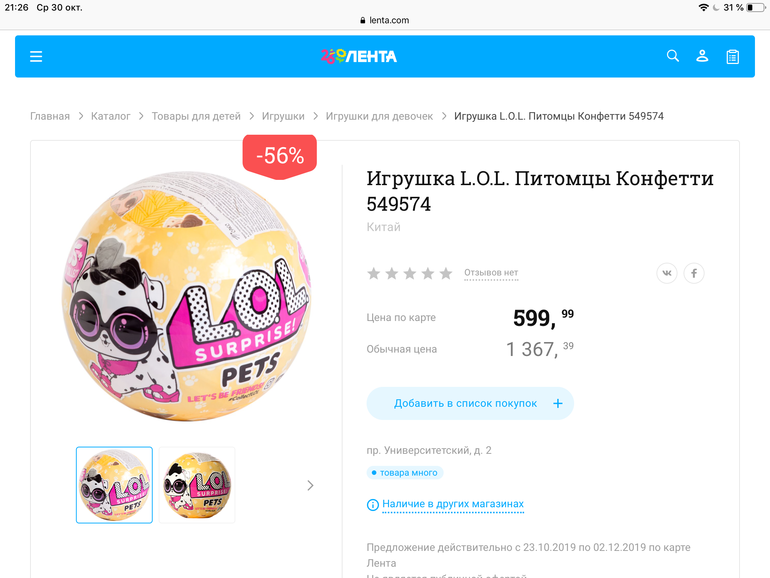Select the first product thumbnail
Viewport: 770px width, 578px height.
pyautogui.click(x=114, y=485)
